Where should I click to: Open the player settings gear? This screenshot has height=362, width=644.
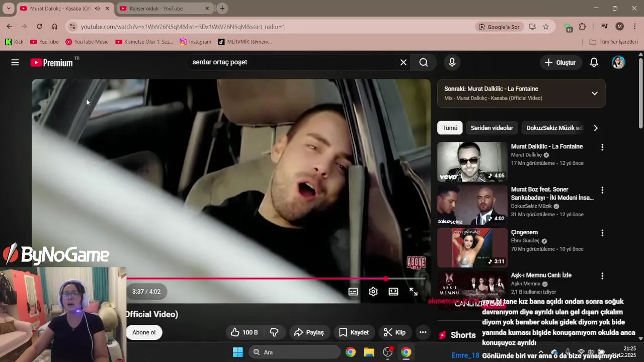373,292
